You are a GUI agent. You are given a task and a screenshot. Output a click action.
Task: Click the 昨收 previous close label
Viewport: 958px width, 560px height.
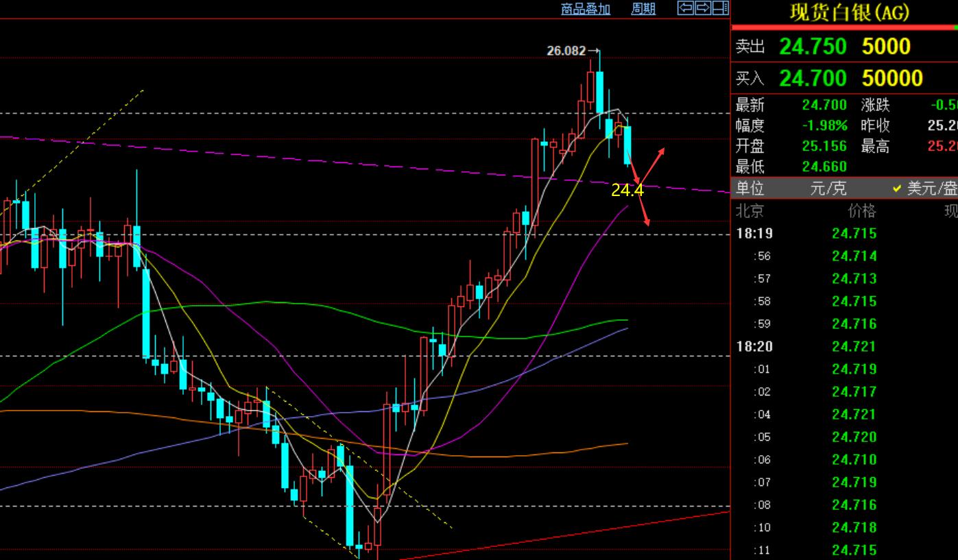click(876, 125)
